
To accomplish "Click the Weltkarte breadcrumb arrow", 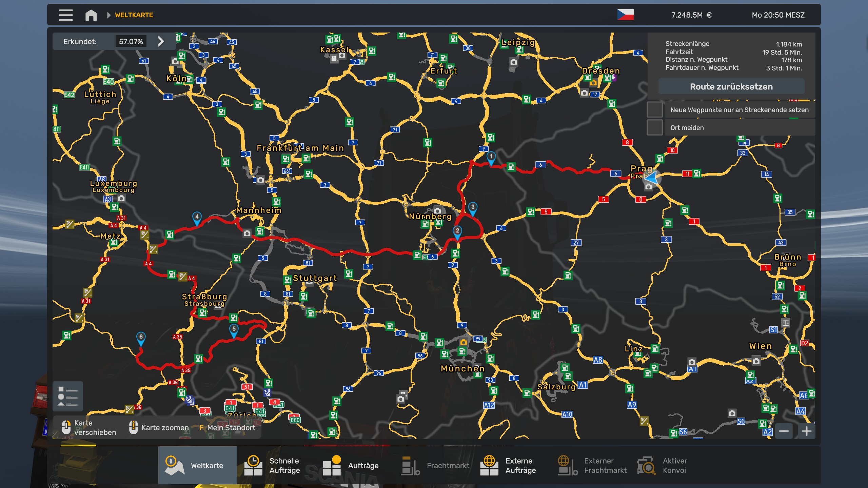I will tap(108, 15).
